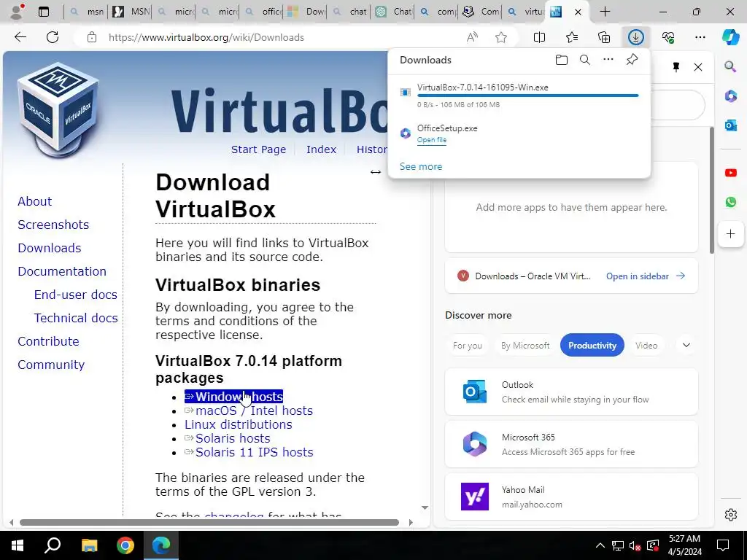Open the Community navigation link
Viewport: 747px width, 560px height.
(x=51, y=365)
